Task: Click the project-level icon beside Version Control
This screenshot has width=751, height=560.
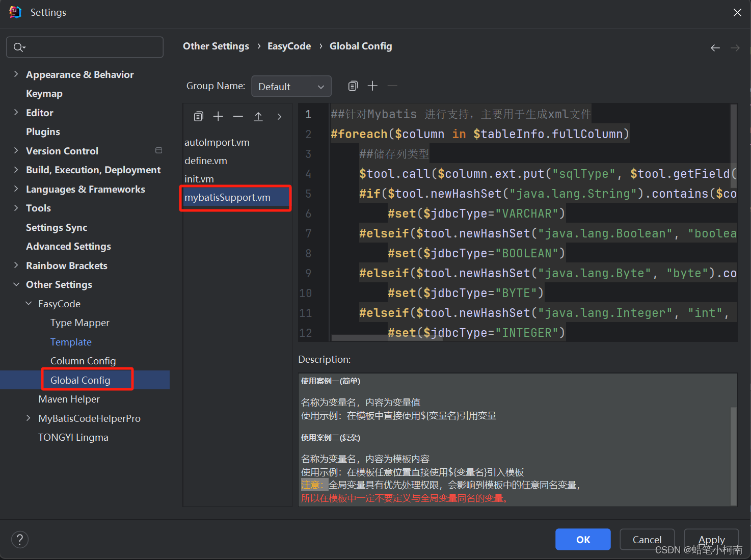Action: (x=158, y=150)
